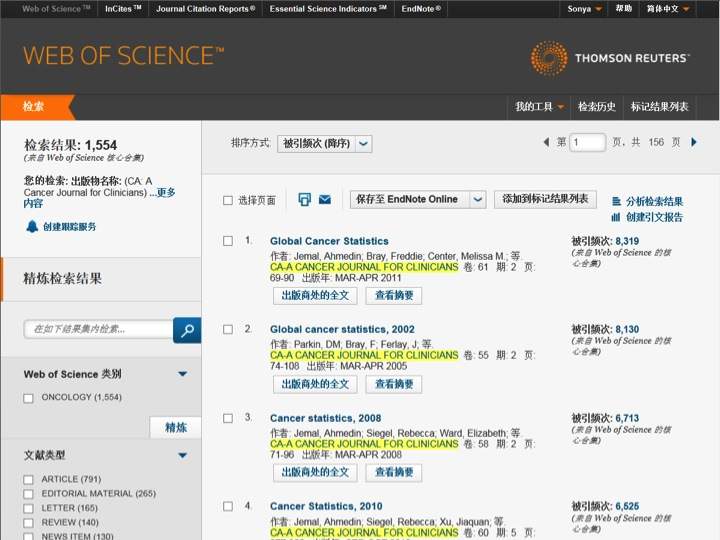
Task: Click the Web of Science logo title
Action: pyautogui.click(x=124, y=56)
